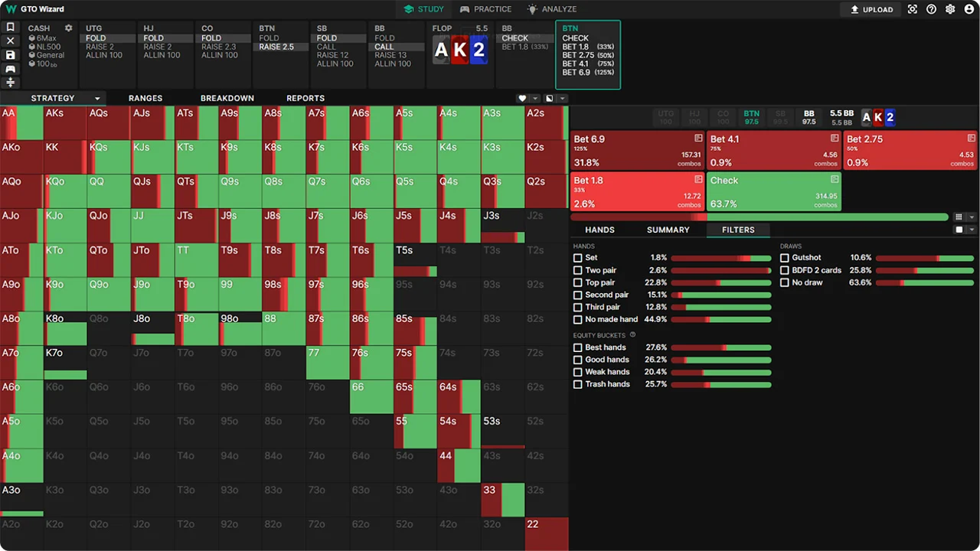The height and width of the screenshot is (551, 980).
Task: Check the Top pair filter checkbox
Action: click(578, 282)
